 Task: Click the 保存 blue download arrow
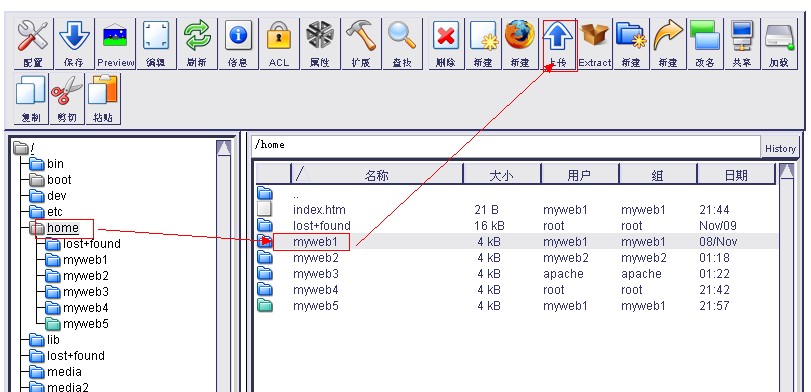click(74, 44)
